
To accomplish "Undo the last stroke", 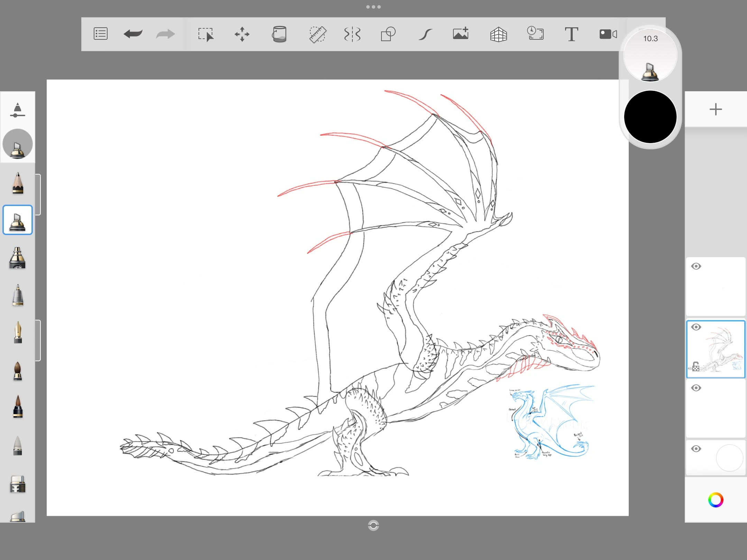I will 133,34.
